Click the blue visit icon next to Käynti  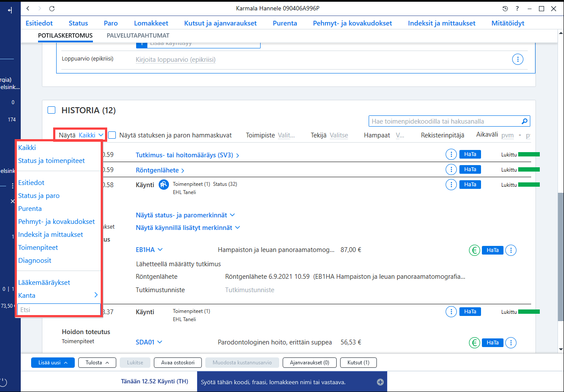click(x=163, y=185)
